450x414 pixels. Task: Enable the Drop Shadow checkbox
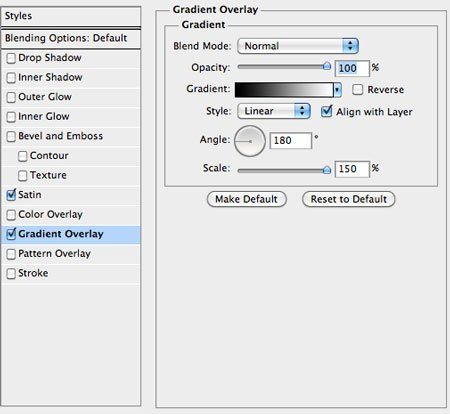click(11, 58)
